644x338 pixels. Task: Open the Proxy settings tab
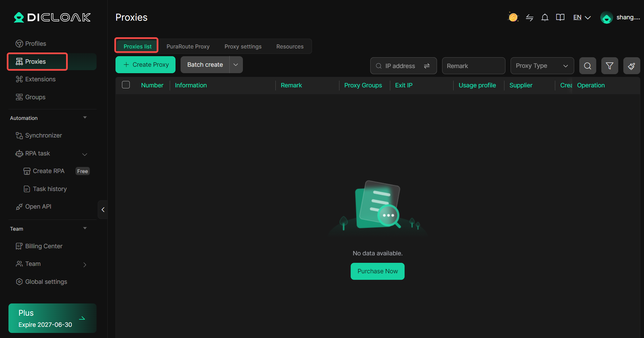[x=243, y=46]
